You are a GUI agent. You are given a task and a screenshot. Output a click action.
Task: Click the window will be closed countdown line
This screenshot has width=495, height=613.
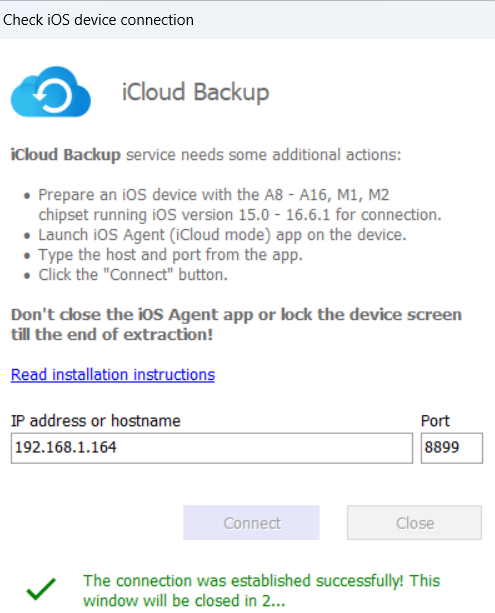(184, 600)
